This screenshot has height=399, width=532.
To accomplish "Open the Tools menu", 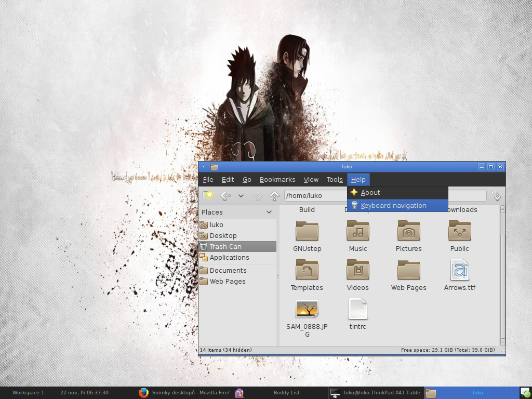I will coord(335,179).
